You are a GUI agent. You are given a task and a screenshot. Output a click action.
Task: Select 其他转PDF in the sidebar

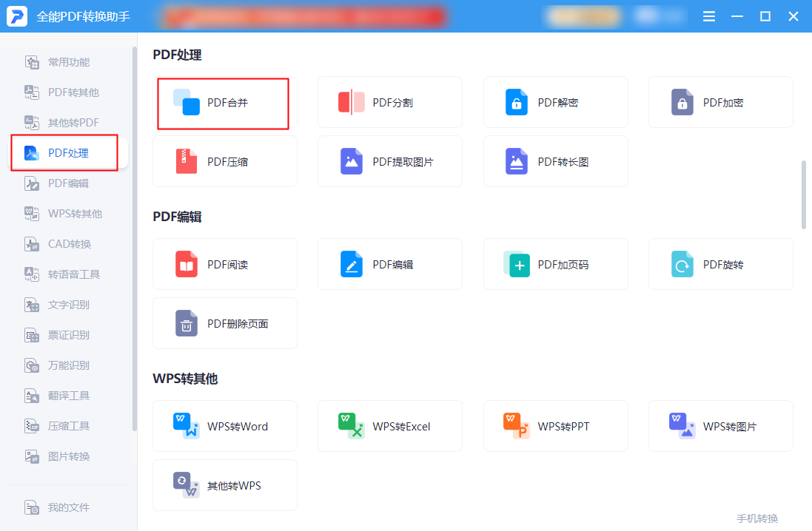(69, 123)
